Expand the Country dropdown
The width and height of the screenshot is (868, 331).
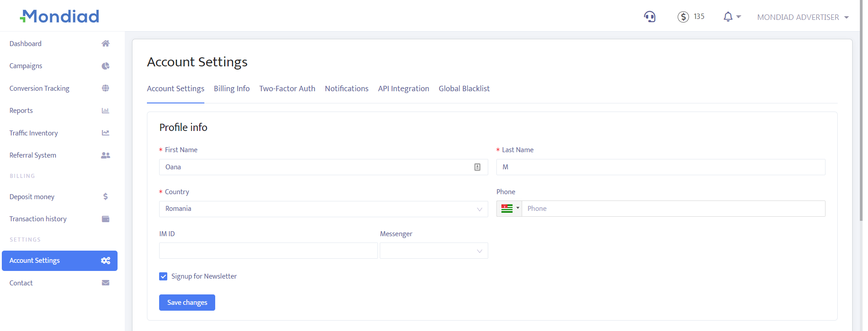[323, 209]
